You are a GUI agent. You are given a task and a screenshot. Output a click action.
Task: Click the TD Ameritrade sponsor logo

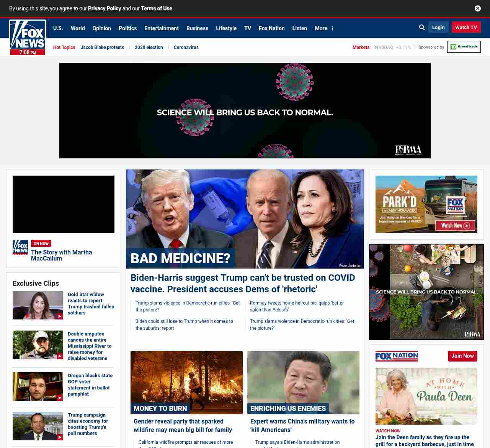point(464,47)
